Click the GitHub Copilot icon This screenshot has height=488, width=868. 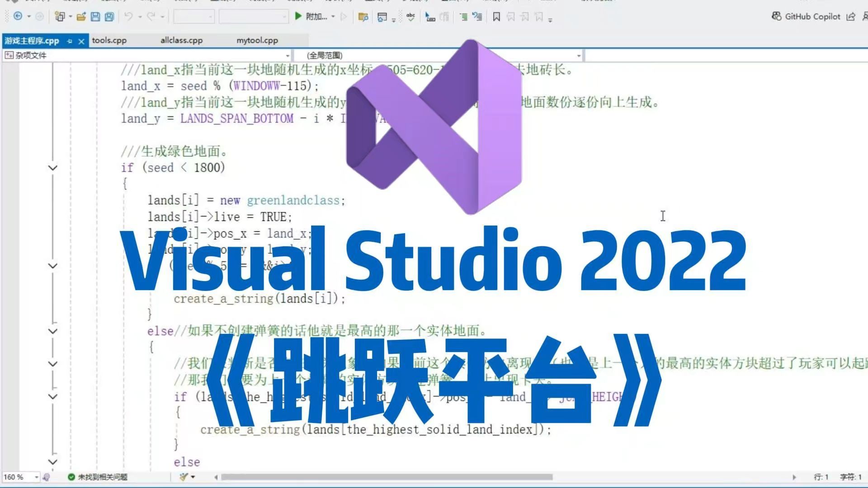(x=776, y=16)
